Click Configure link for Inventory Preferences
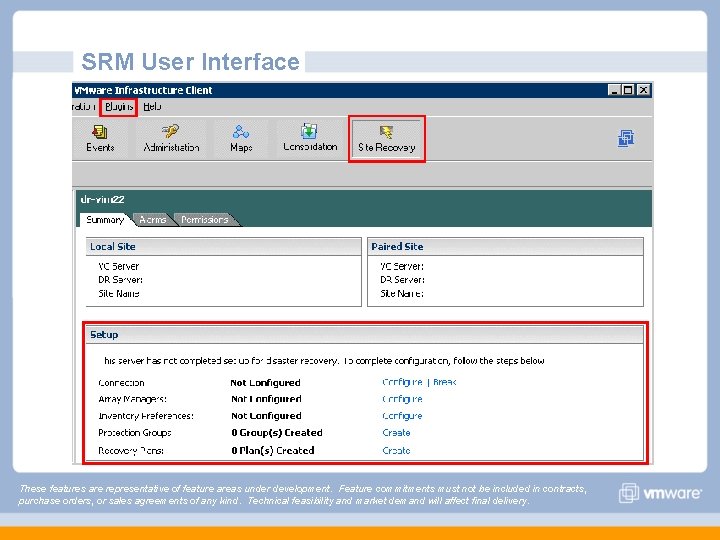Screen dimensions: 720x540 [x=402, y=416]
